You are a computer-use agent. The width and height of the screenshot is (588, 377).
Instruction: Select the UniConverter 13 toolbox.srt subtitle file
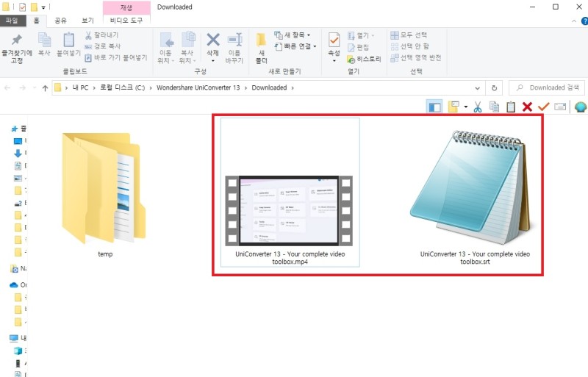(475, 197)
